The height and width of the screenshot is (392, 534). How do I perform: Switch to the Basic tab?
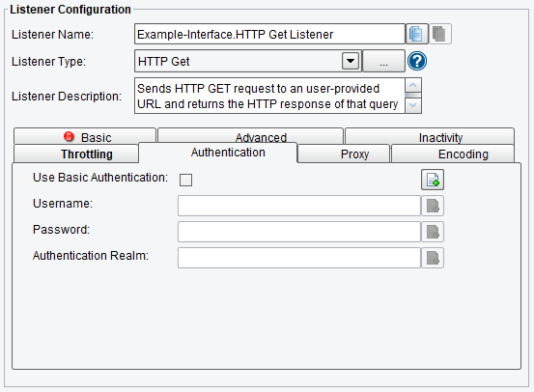(x=85, y=136)
